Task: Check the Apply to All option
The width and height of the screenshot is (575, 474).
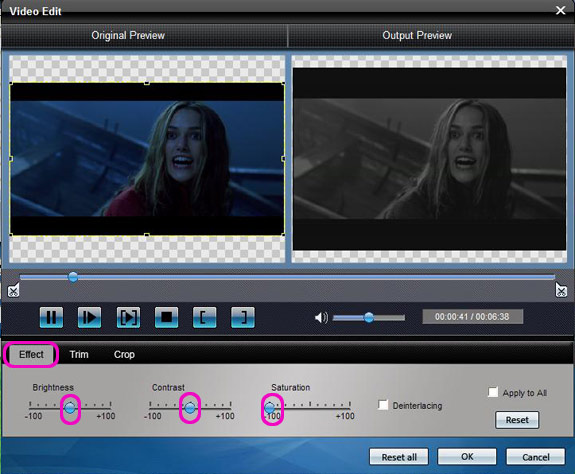Action: [x=493, y=392]
